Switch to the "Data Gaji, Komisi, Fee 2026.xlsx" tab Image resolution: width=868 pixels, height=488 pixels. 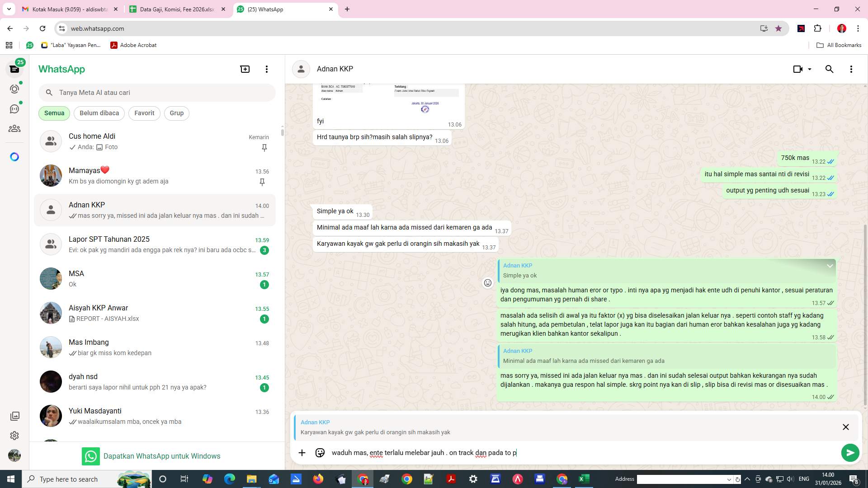pos(176,9)
